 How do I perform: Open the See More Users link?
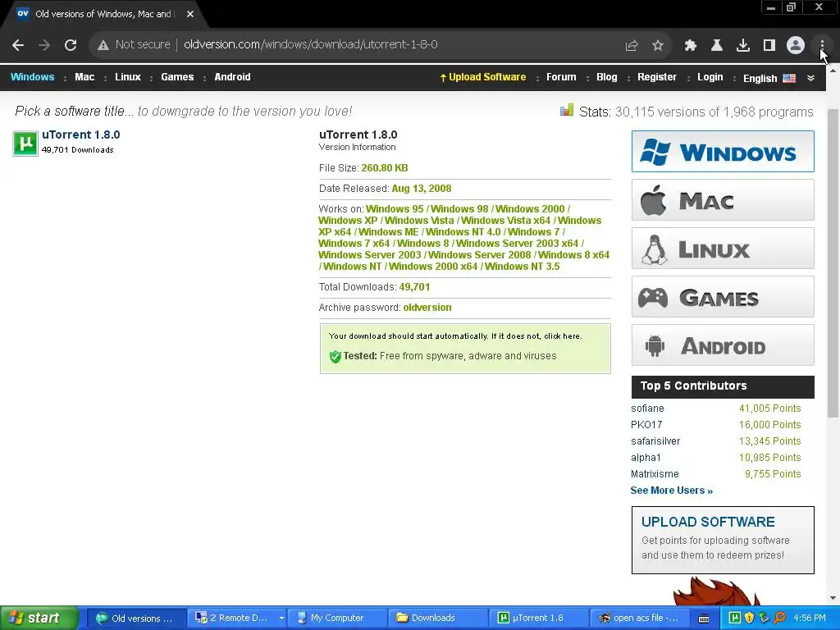point(671,491)
